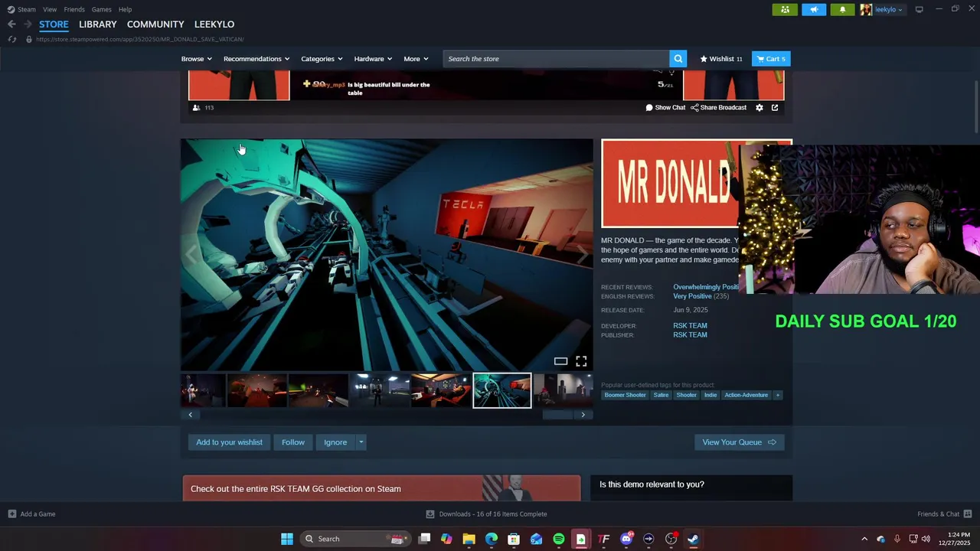Click View Your Queue button
The width and height of the screenshot is (980, 551).
tap(739, 442)
